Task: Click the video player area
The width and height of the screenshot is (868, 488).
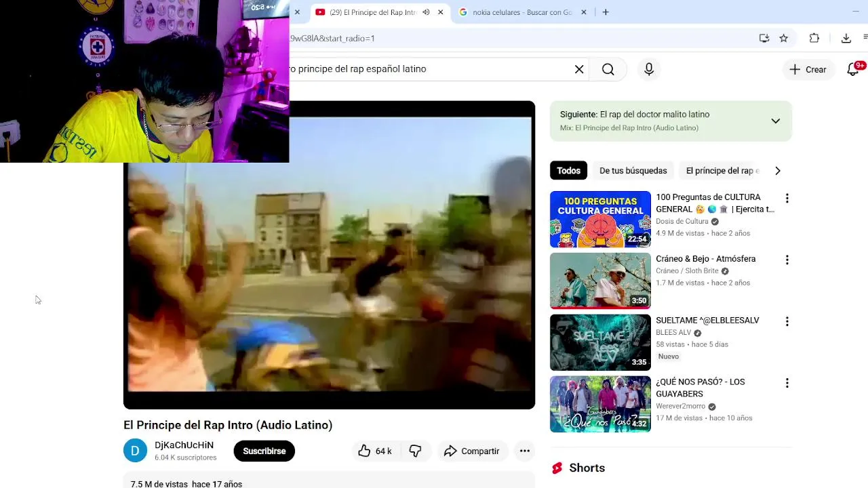Action: point(329,255)
